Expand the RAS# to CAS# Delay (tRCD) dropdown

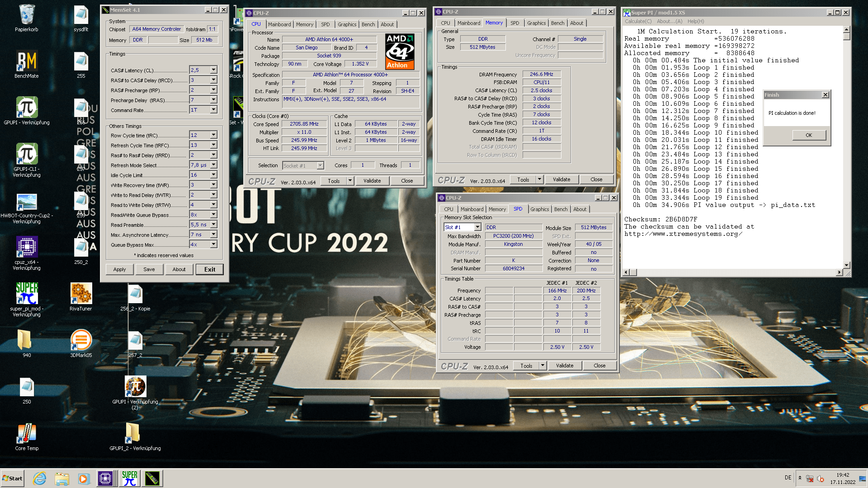213,80
